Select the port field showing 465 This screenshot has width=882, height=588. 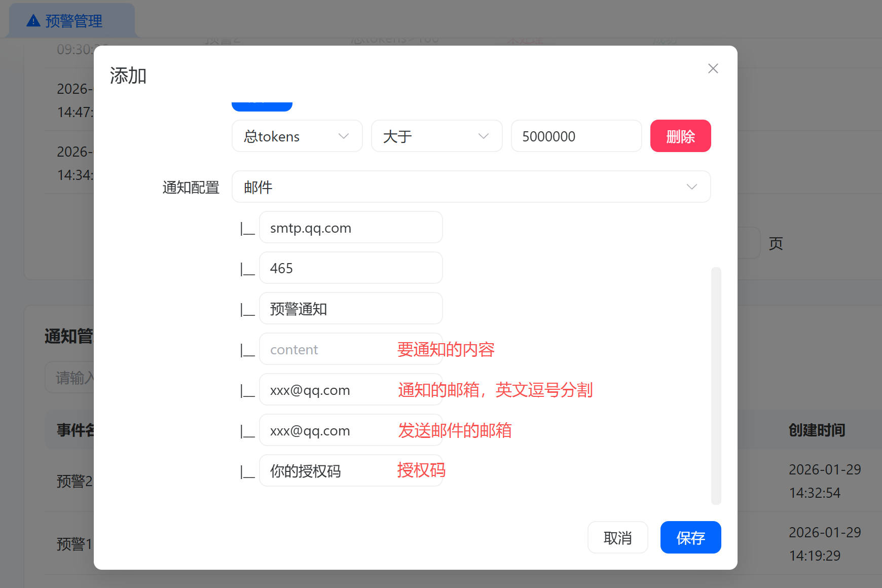click(351, 268)
